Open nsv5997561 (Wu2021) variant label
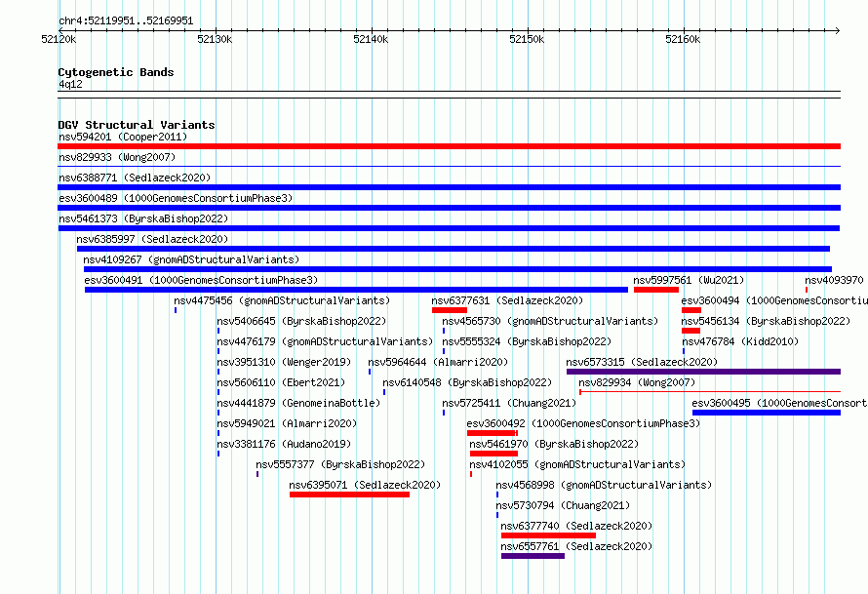The width and height of the screenshot is (868, 594). pos(689,280)
